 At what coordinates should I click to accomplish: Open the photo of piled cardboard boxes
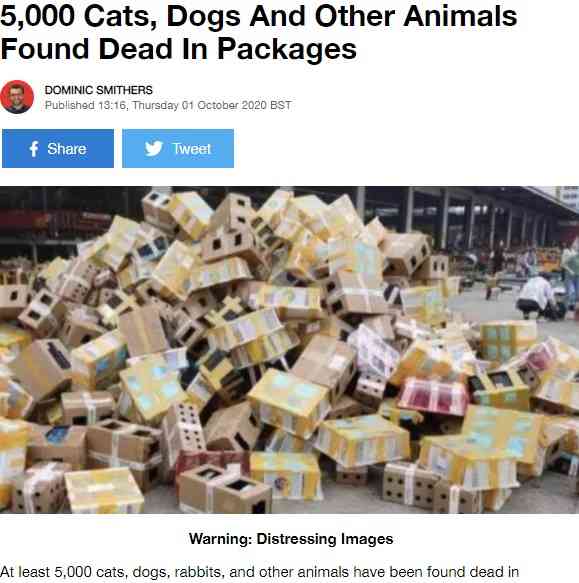pyautogui.click(x=289, y=350)
